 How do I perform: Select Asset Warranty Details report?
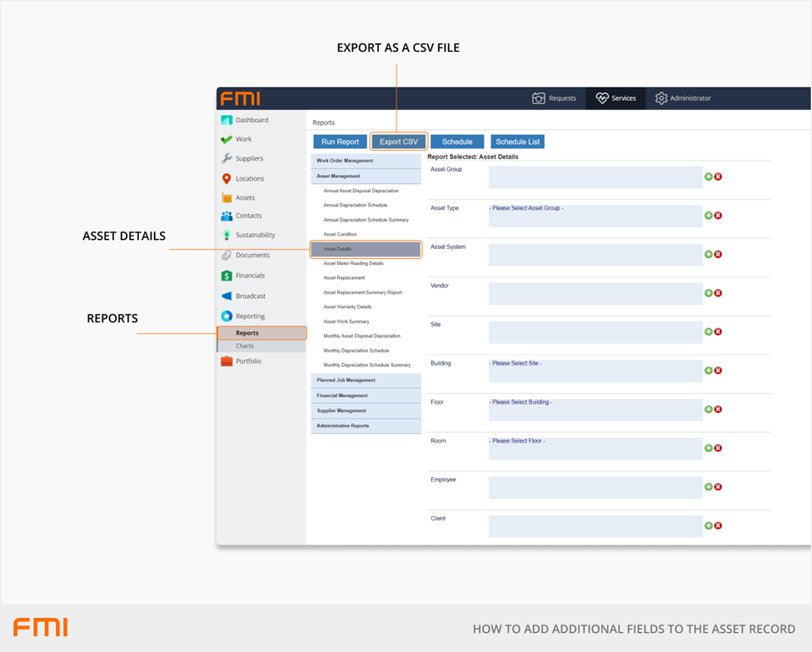coord(347,306)
